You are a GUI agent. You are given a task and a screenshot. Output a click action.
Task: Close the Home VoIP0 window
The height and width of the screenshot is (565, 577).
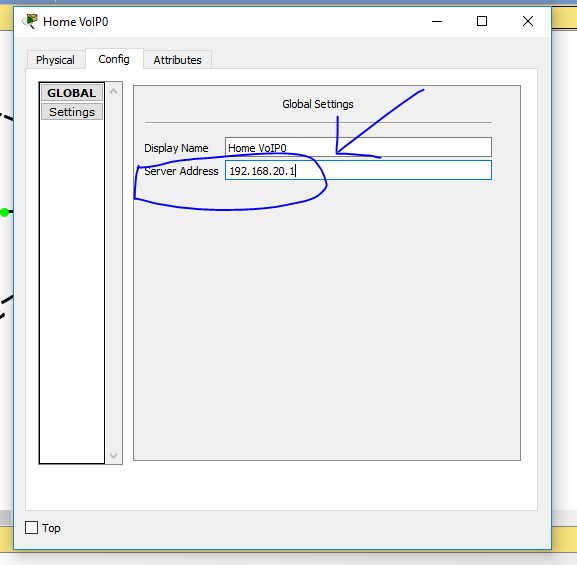point(528,21)
